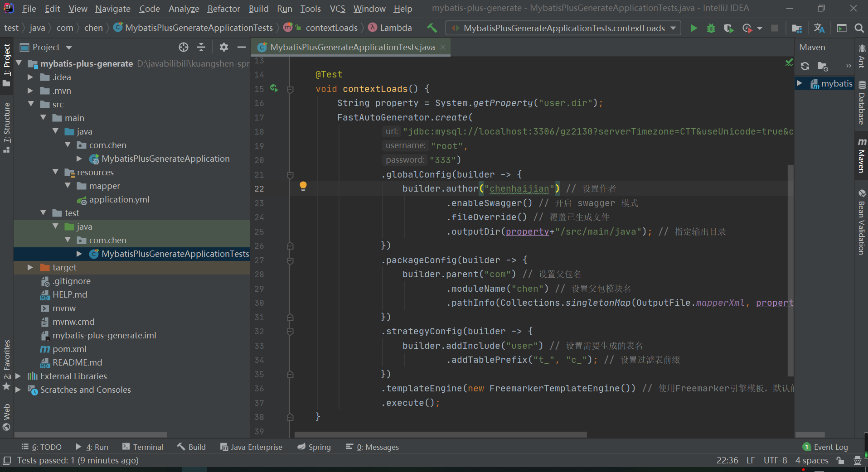Click the locate/scroll from source target icon

(183, 47)
